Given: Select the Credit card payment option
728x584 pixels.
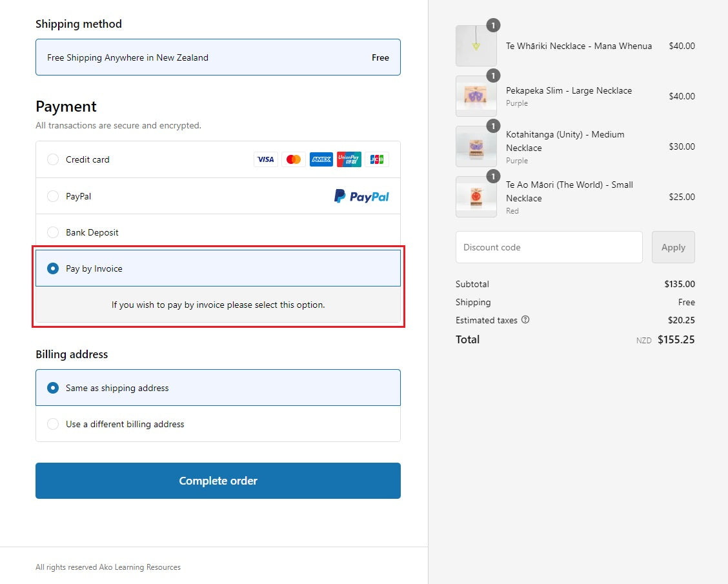Looking at the screenshot, I should tap(53, 159).
